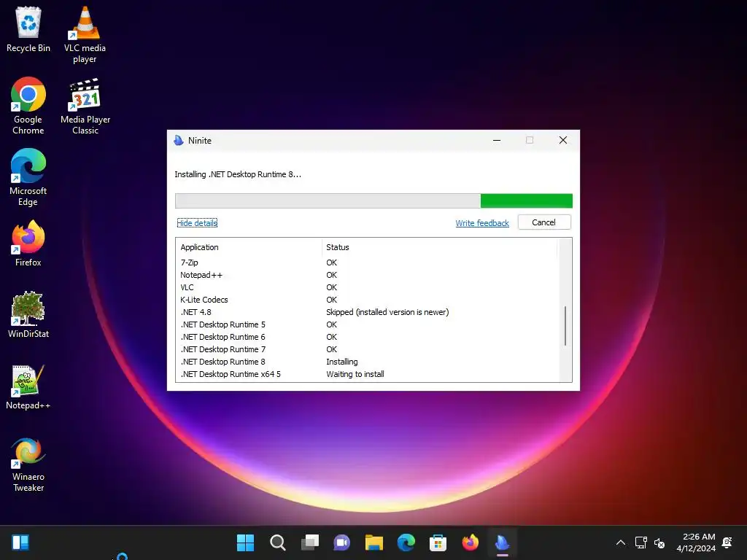Select the Google Chrome desktop shortcut
Image resolution: width=747 pixels, height=560 pixels.
click(28, 106)
